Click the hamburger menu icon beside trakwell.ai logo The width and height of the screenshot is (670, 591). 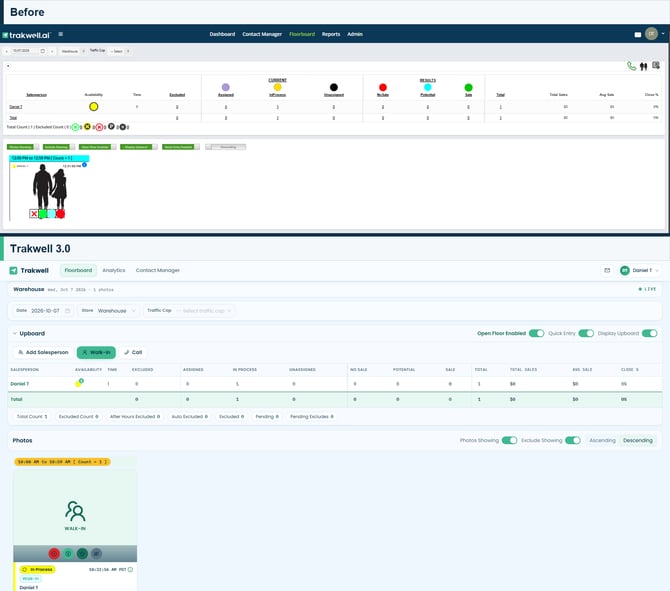point(61,34)
